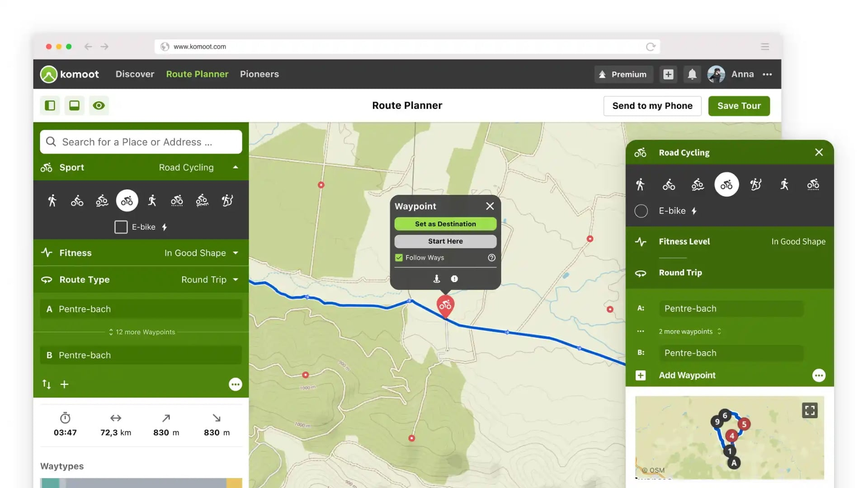Focus the Search for a Place field
The image size is (868, 488).
tap(141, 142)
